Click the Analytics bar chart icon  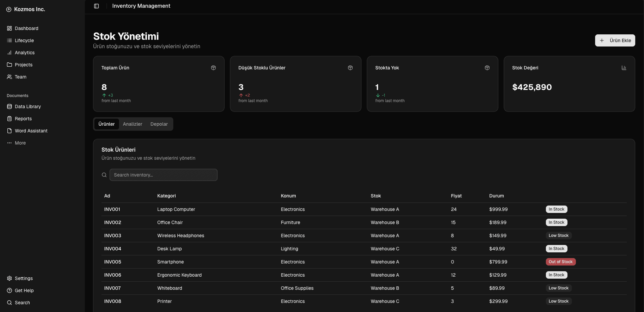[x=9, y=53]
